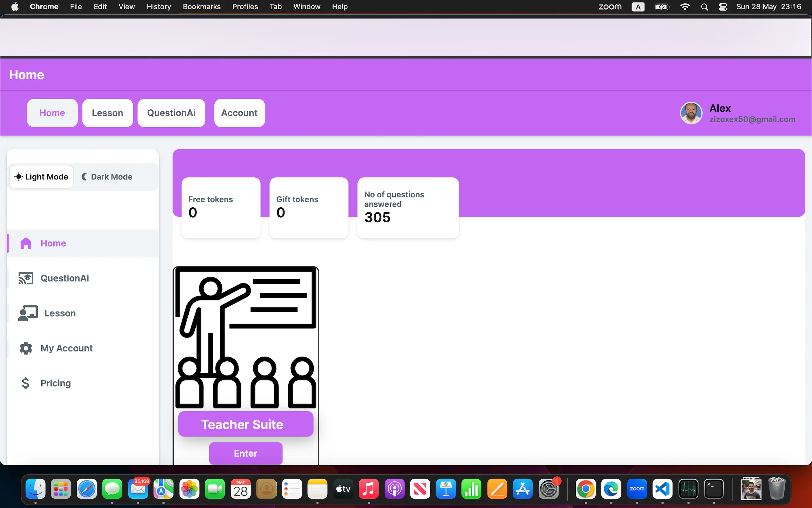Viewport: 812px width, 508px height.
Task: Click the QuestionAi sidebar icon
Action: coord(26,278)
